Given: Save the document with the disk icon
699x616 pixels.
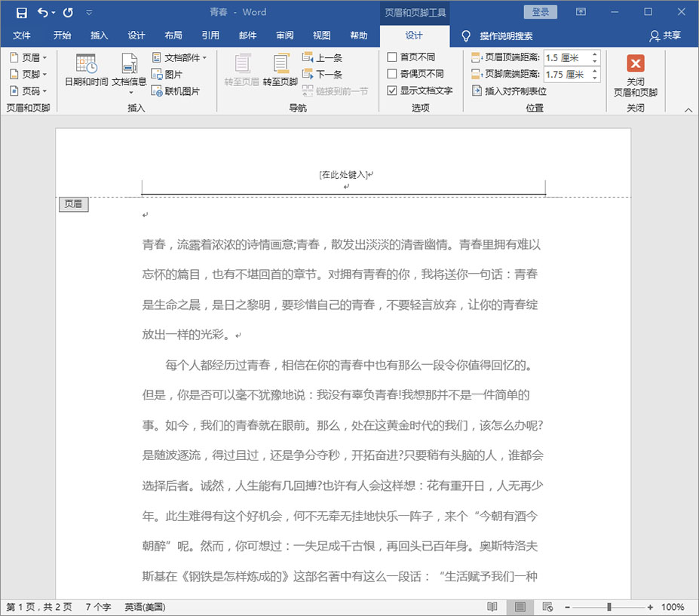Looking at the screenshot, I should [21, 13].
